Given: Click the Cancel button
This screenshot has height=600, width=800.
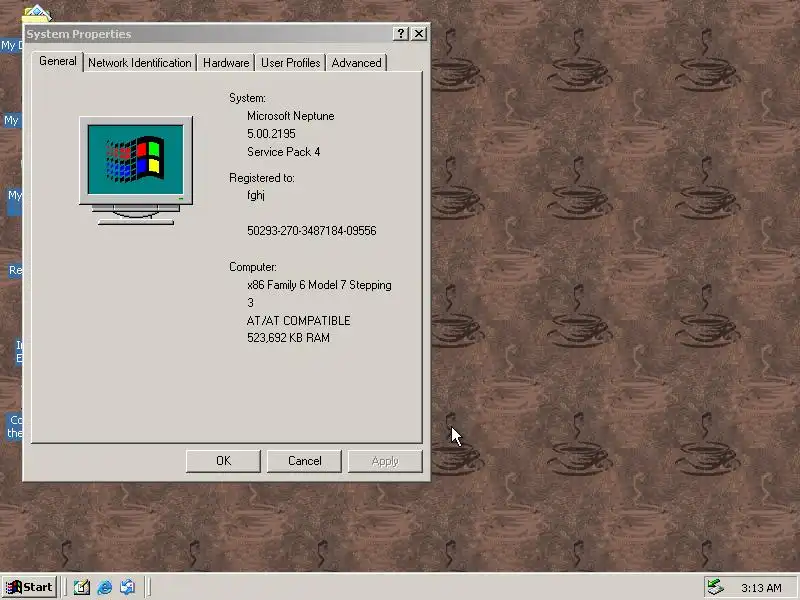Looking at the screenshot, I should coord(305,461).
